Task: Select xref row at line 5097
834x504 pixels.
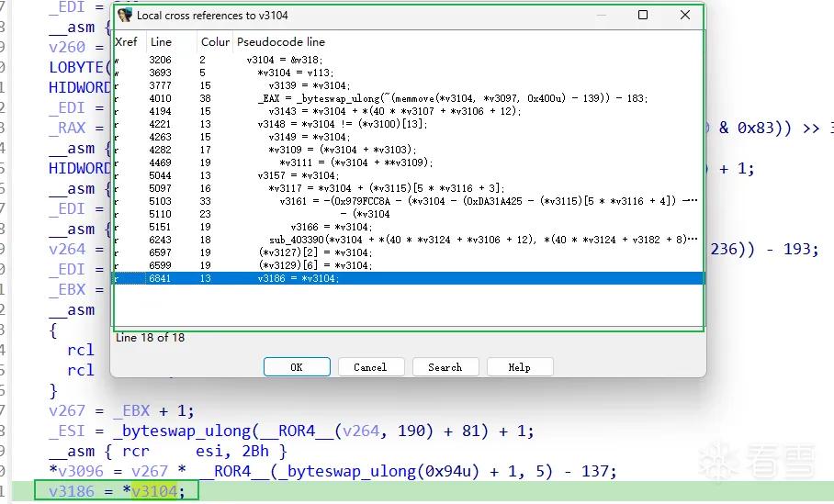Action: [x=409, y=188]
